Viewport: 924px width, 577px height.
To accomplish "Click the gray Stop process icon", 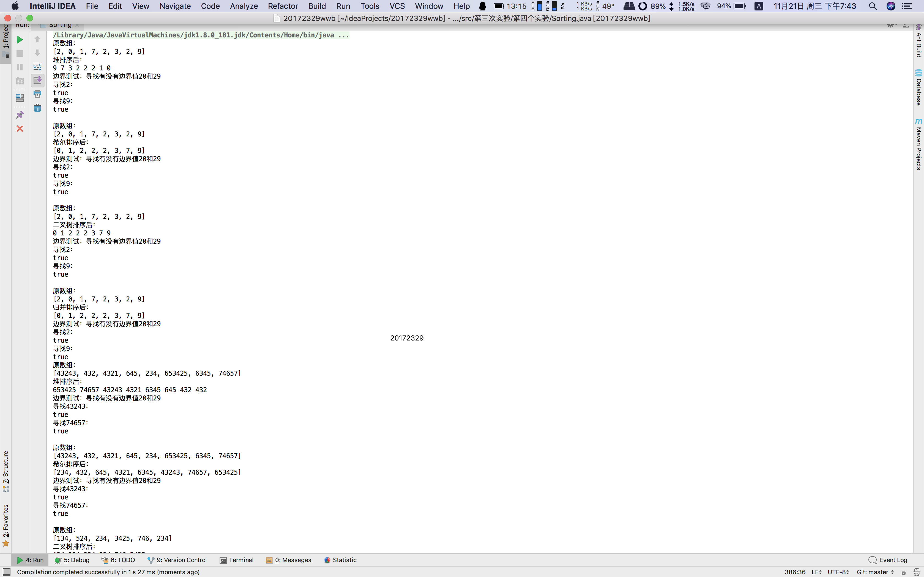I will [x=20, y=53].
